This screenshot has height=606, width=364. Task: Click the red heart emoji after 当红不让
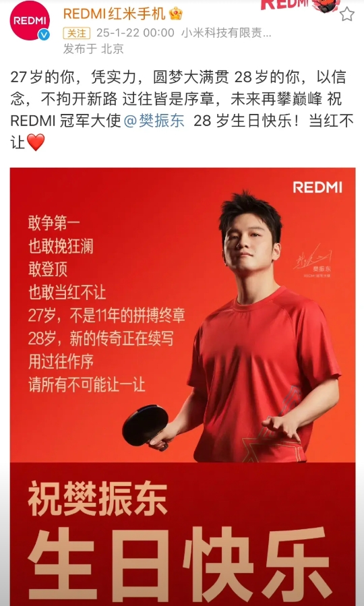click(x=36, y=142)
